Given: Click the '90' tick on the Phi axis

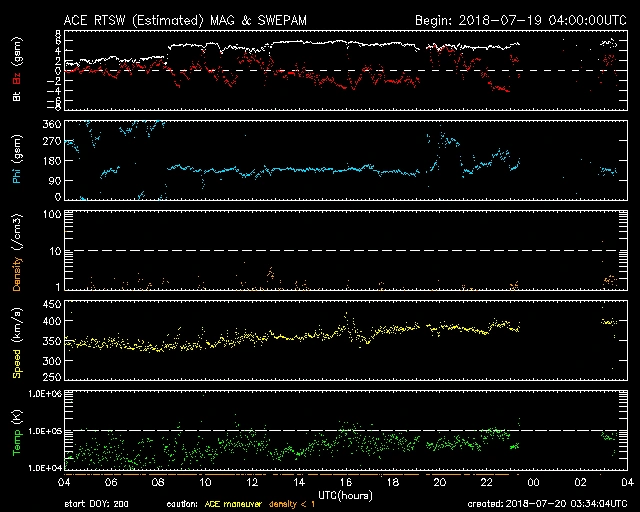Looking at the screenshot, I should click(55, 180).
